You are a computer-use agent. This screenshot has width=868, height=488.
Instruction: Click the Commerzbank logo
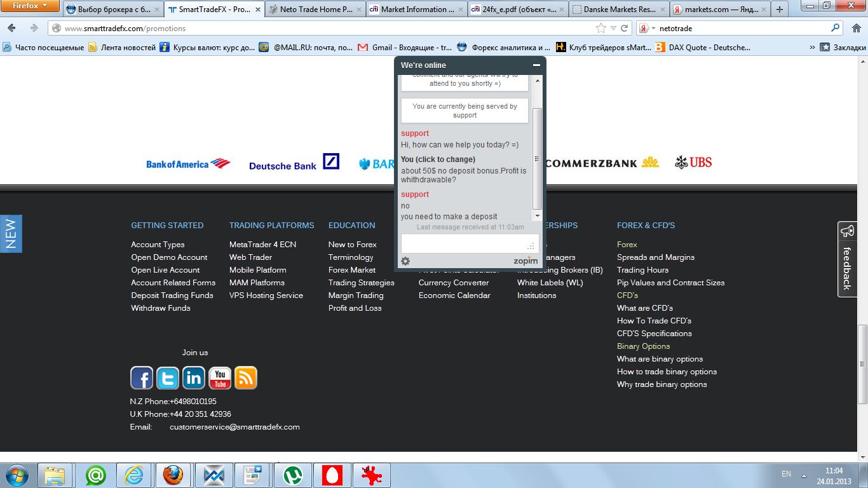602,163
